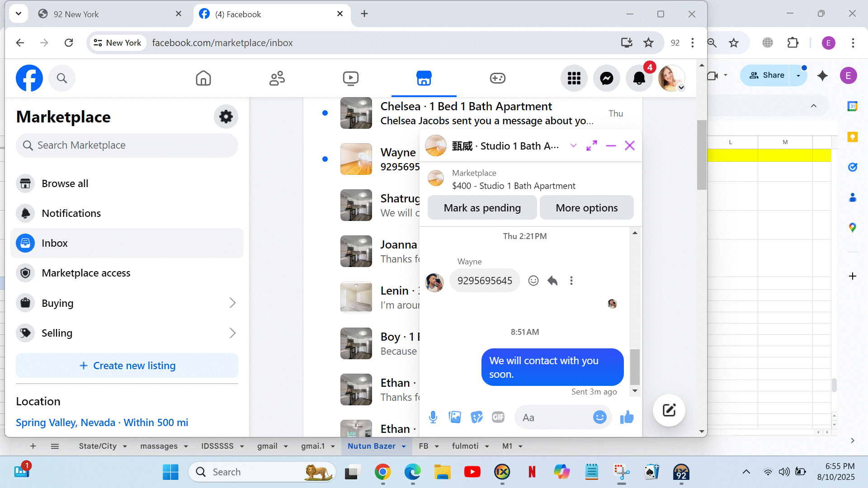This screenshot has height=488, width=868.
Task: Open the Facebook menu grid icon
Action: coord(574,78)
